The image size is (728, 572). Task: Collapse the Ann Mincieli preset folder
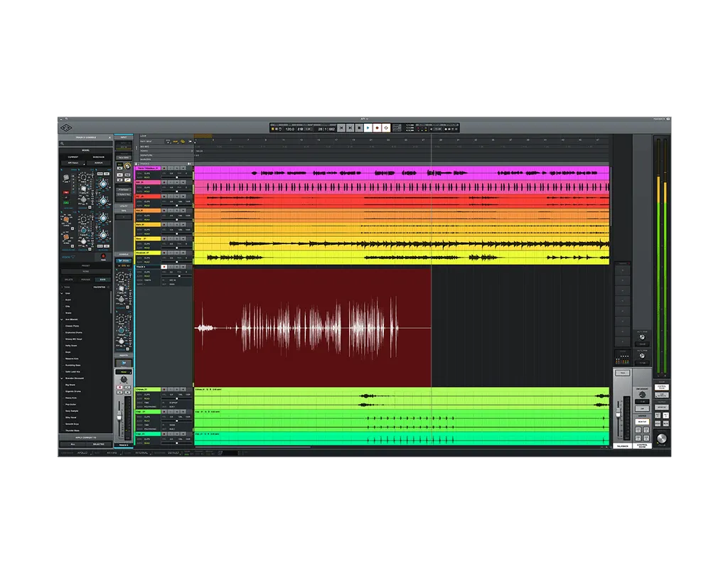click(62, 319)
